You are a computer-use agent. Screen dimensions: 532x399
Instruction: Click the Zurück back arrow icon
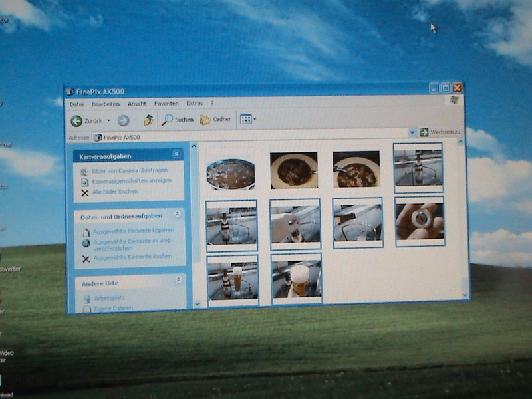click(76, 121)
